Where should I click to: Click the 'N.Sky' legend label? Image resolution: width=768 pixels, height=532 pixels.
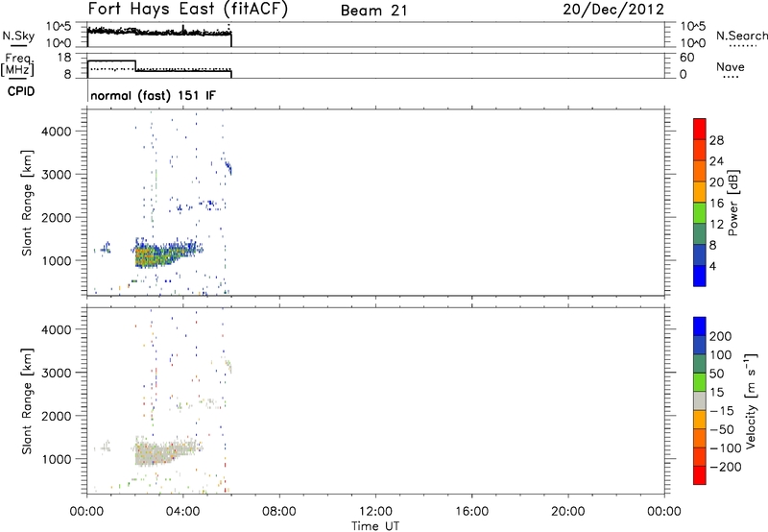[x=18, y=36]
